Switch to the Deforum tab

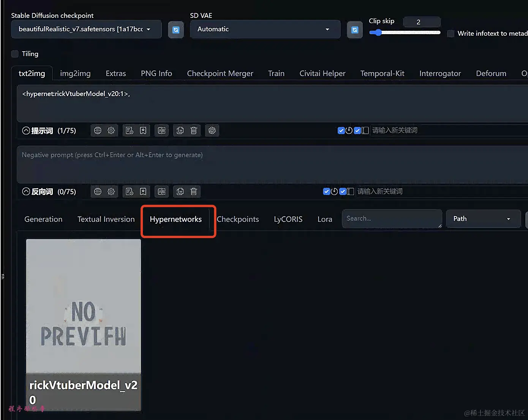491,73
